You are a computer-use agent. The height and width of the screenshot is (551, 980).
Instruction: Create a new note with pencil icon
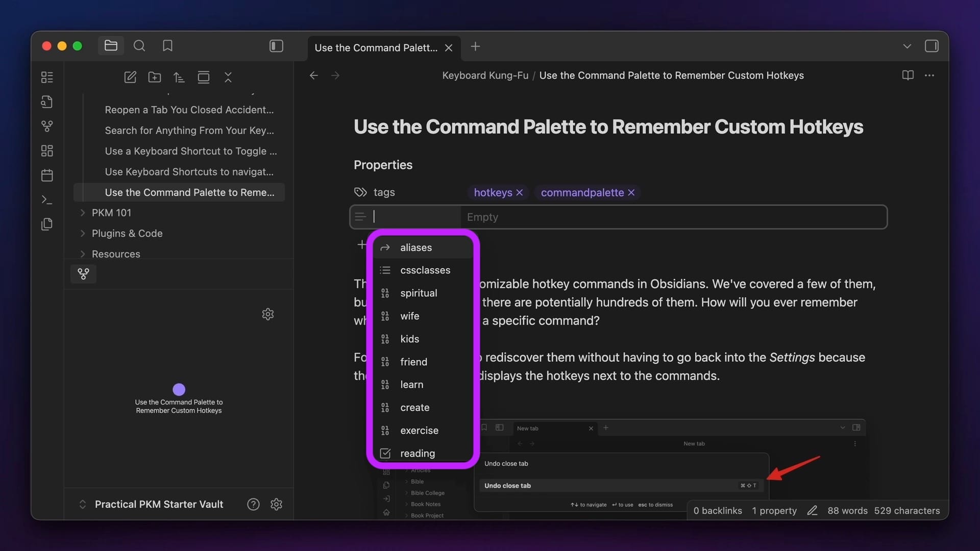point(130,77)
